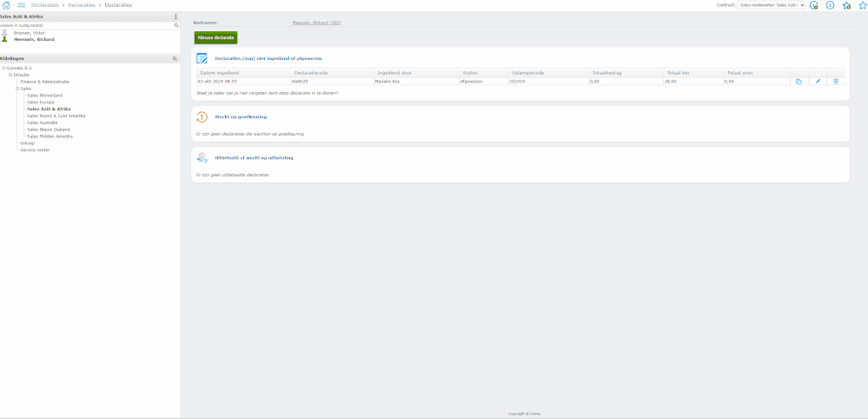Viewport: 868px width, 419px height.
Task: Open info icon with green badge
Action: tap(814, 5)
